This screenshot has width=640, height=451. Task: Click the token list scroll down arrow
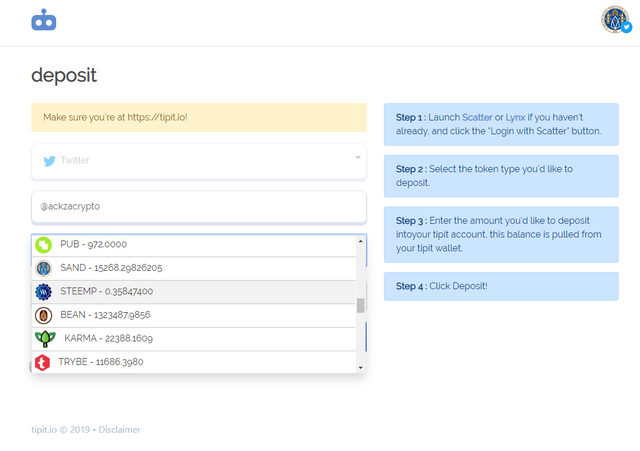click(x=360, y=367)
